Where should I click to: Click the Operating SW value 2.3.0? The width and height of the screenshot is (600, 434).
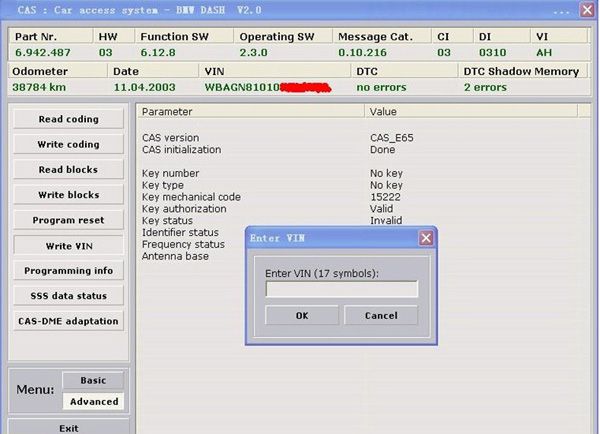tap(253, 52)
